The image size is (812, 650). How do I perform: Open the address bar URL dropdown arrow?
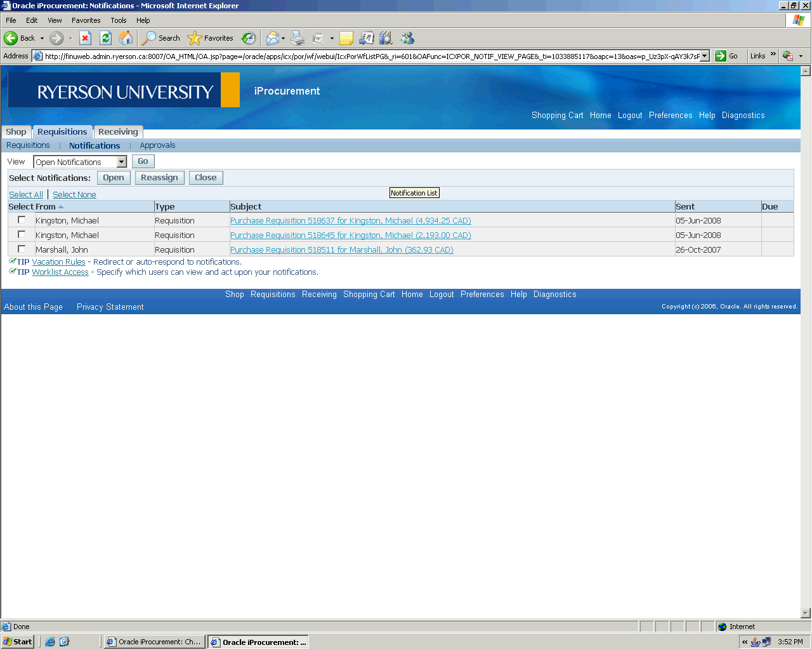click(x=704, y=56)
